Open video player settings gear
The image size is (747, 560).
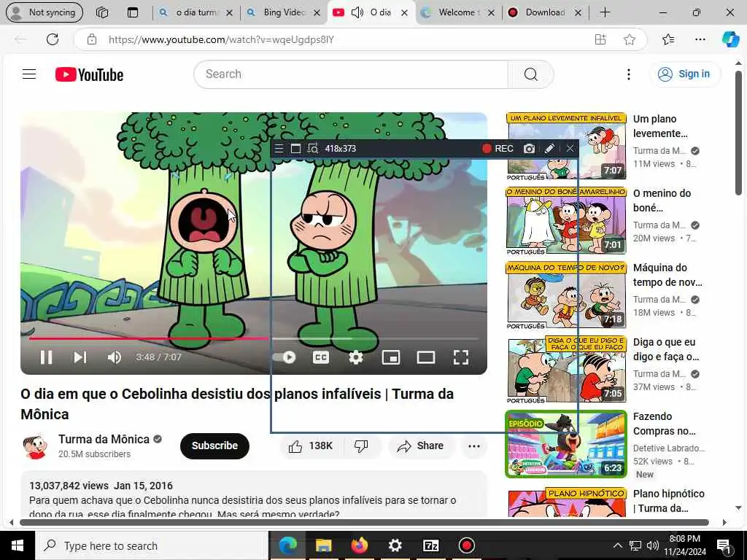[356, 357]
